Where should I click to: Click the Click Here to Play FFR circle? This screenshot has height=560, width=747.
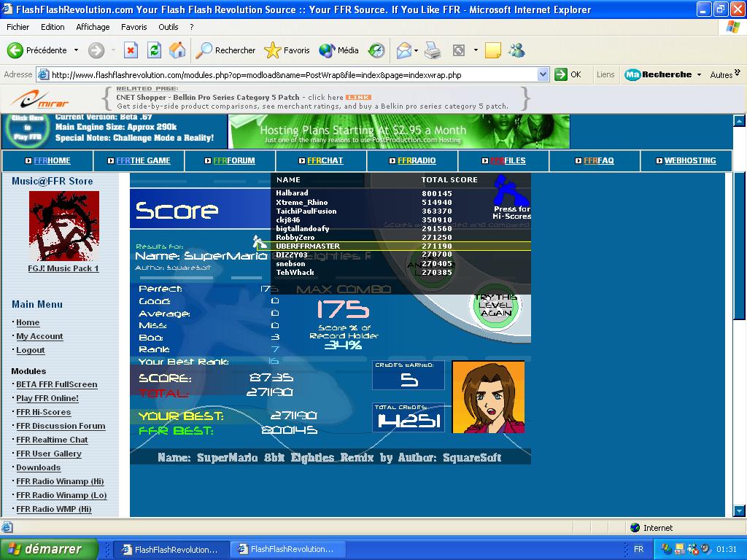[28, 128]
